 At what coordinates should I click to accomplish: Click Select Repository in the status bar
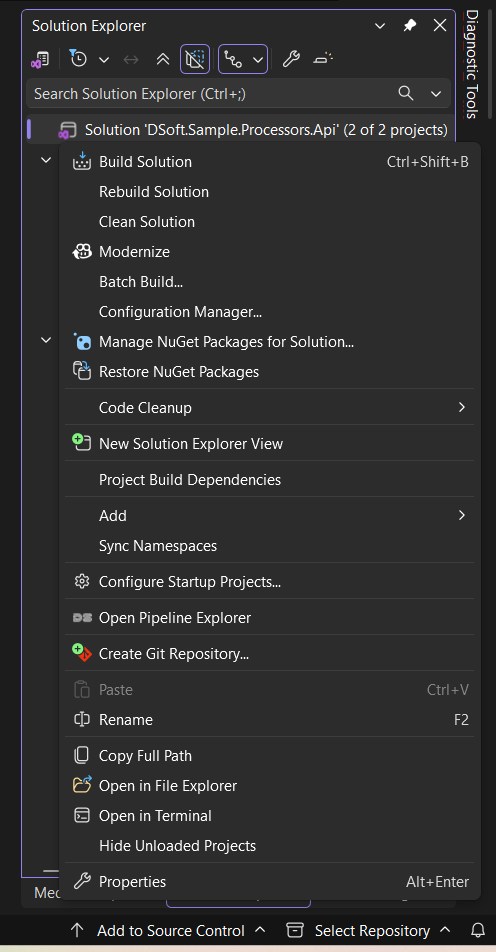(x=369, y=930)
